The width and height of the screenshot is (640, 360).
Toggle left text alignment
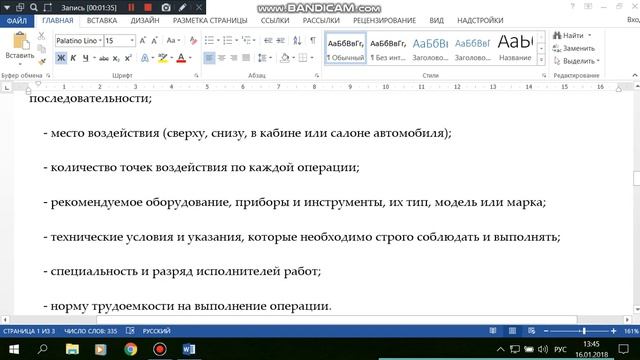(x=209, y=58)
